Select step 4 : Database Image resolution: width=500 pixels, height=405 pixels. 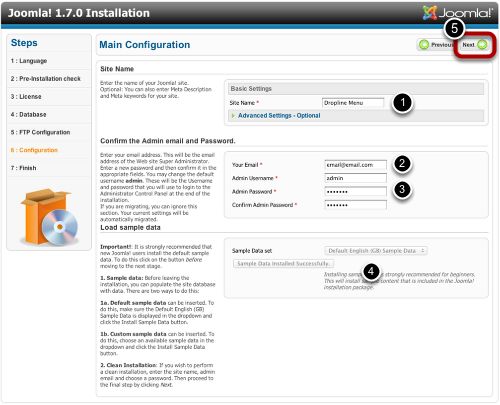pos(28,115)
